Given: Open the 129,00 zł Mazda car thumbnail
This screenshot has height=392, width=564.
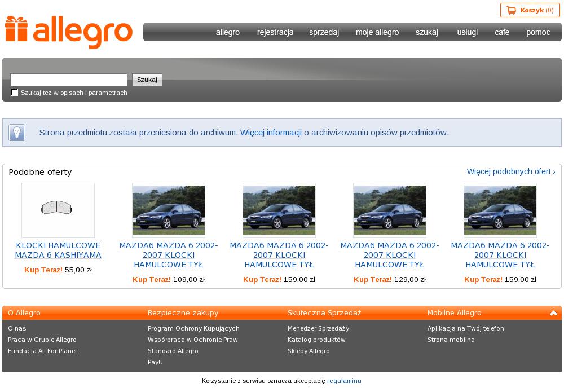Looking at the screenshot, I should pyautogui.click(x=389, y=209).
